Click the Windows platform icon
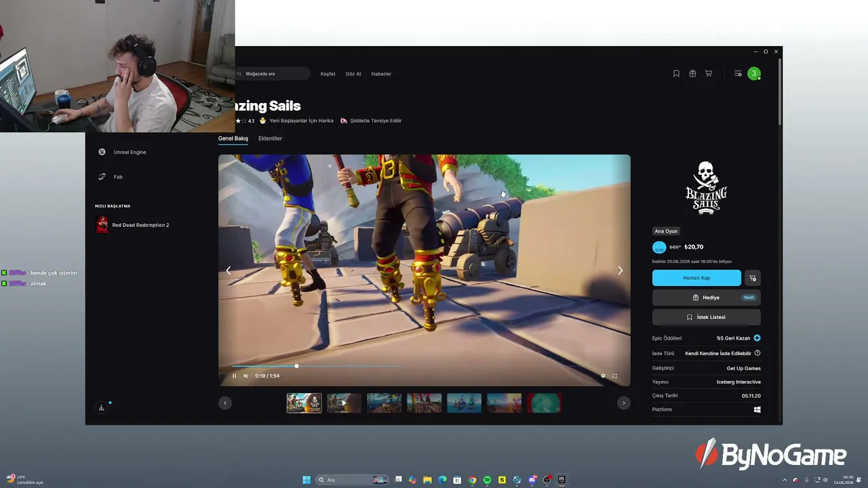The width and height of the screenshot is (868, 488). [757, 409]
